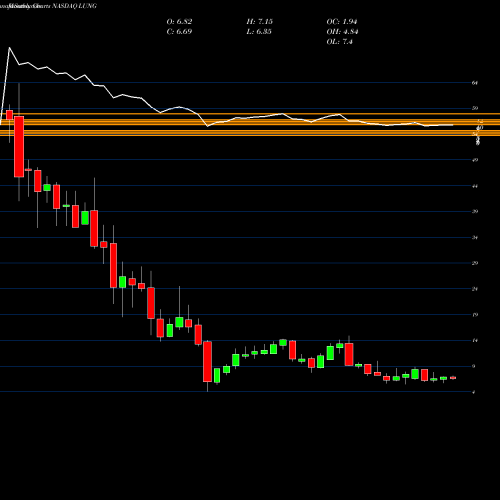
Task: Click the 39 price axis label
Action: pos(475,211)
